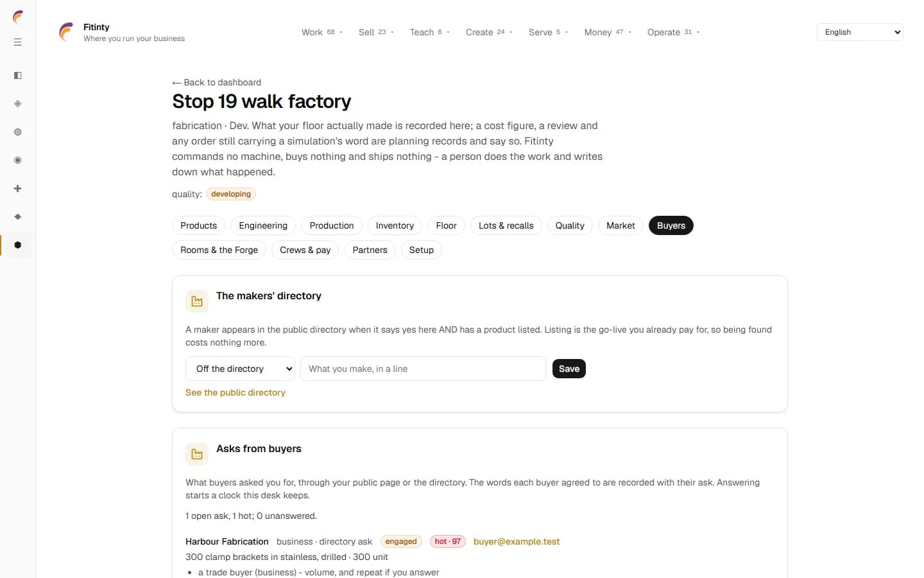The height and width of the screenshot is (578, 924).
Task: Click the solid diamond sidebar icon
Action: point(18,217)
